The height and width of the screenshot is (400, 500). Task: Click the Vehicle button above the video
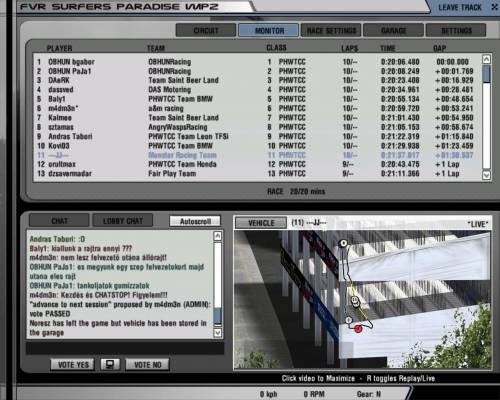[261, 223]
